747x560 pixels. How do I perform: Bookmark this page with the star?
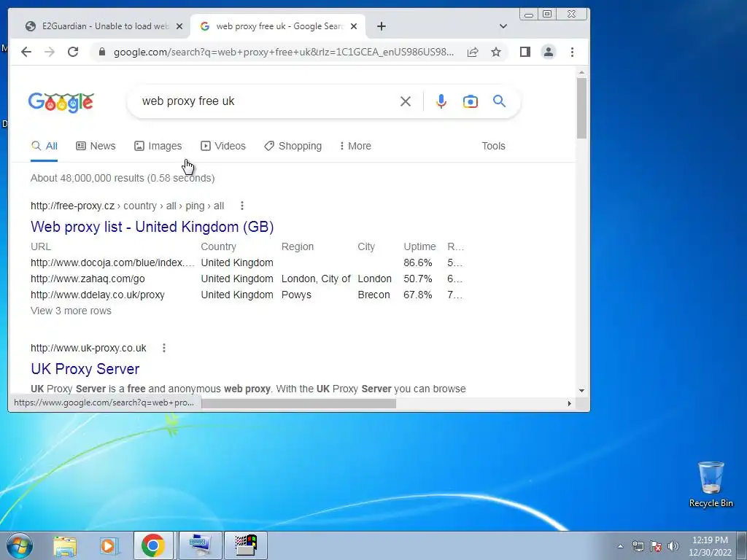tap(496, 52)
